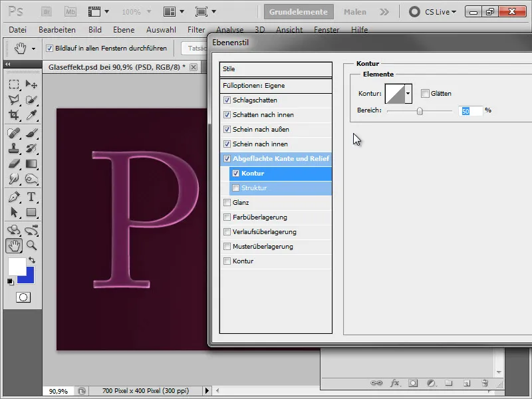Select the Move tool
Viewport: 532px width, 399px height.
click(28, 84)
